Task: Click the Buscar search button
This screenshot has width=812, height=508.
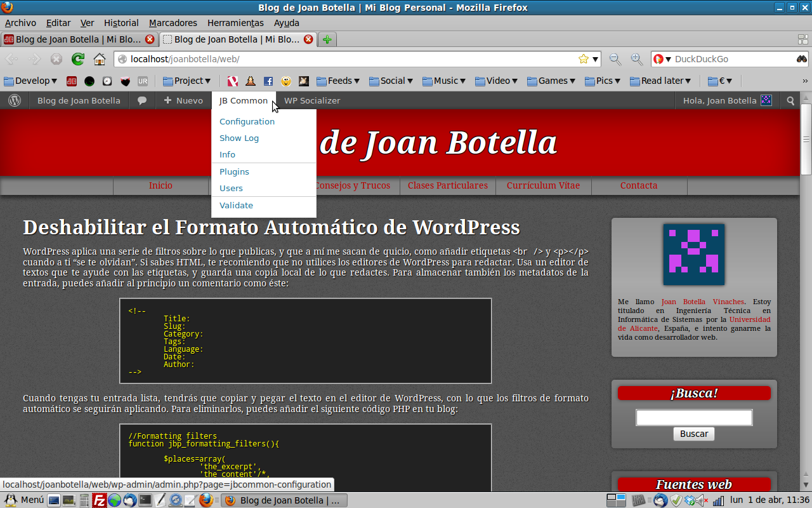Action: point(694,434)
